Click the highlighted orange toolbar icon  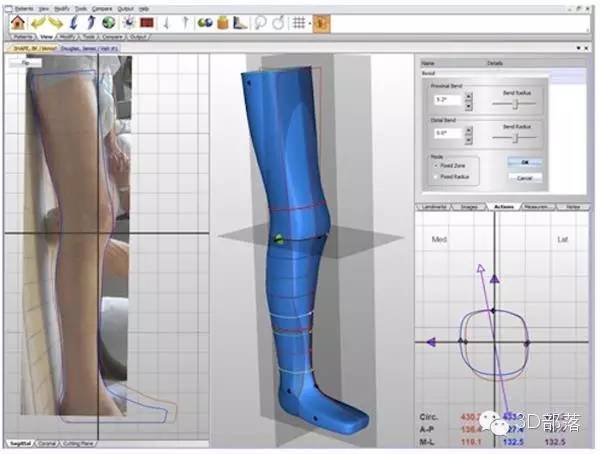pos(321,23)
